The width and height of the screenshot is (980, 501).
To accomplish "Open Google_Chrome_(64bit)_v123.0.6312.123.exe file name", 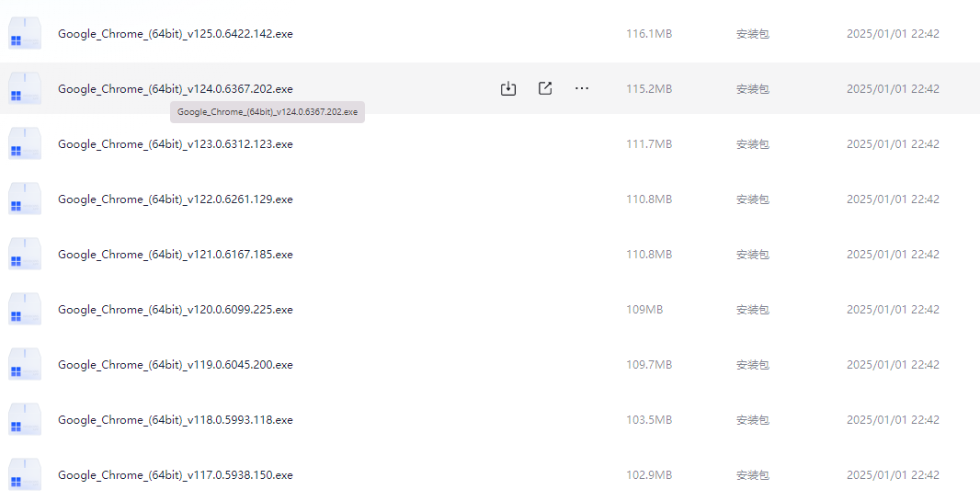I will click(175, 144).
